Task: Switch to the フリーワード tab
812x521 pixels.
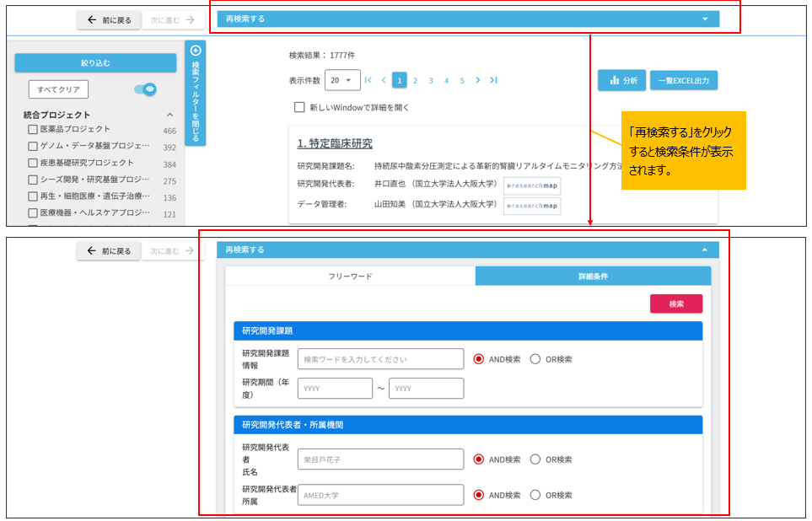Action: coord(348,277)
